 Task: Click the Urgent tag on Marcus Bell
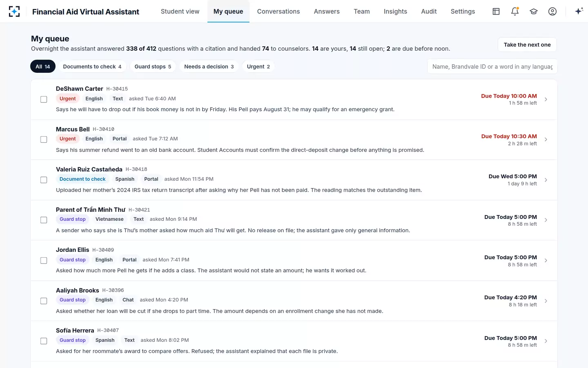pyautogui.click(x=68, y=139)
